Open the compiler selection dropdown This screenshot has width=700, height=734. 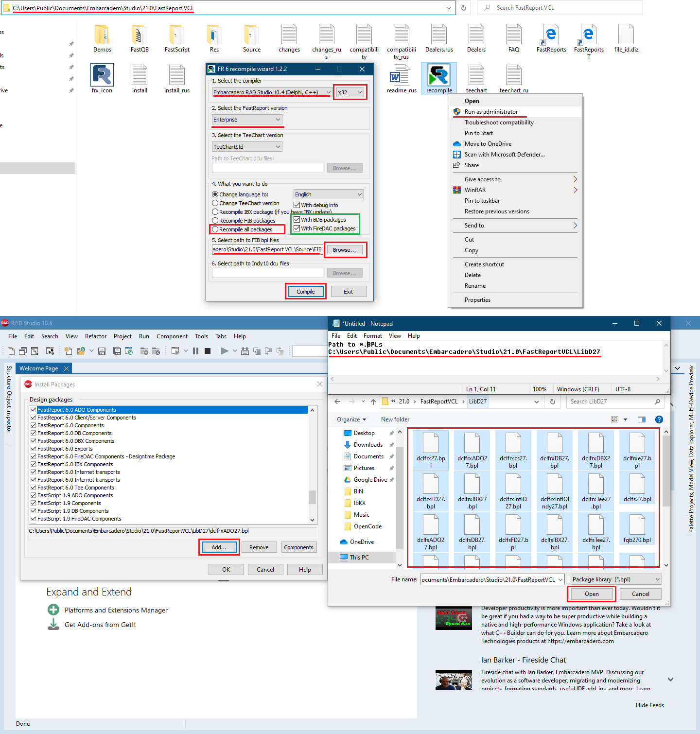coord(272,92)
